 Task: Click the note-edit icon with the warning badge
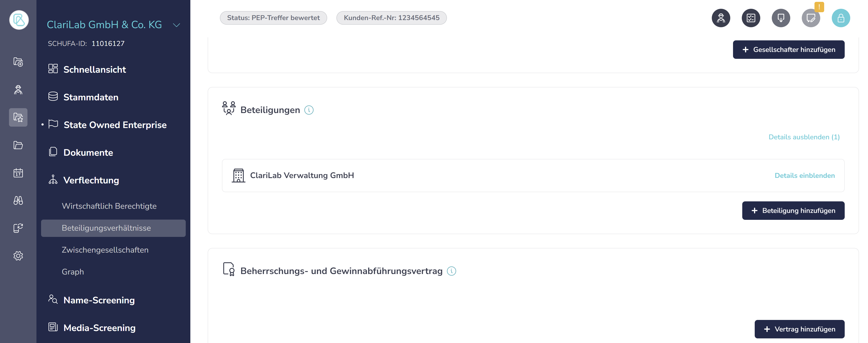(811, 18)
